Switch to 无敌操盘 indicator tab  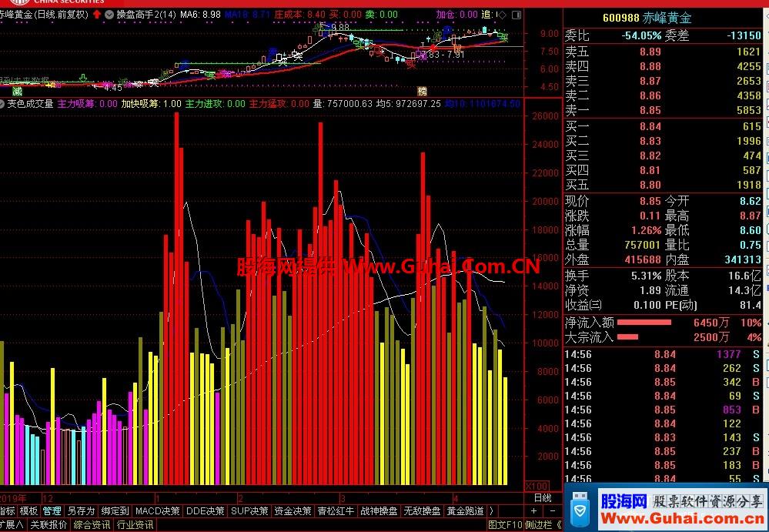point(423,511)
